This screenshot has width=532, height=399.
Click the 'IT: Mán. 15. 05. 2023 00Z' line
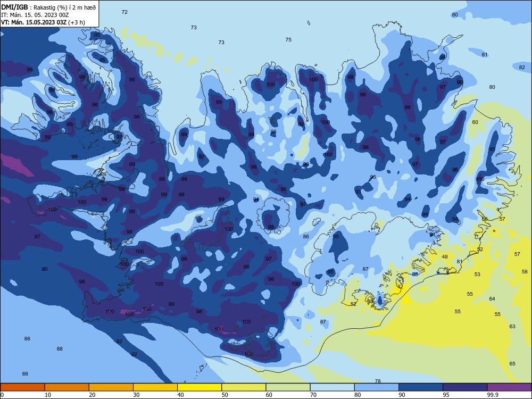[x=35, y=15]
